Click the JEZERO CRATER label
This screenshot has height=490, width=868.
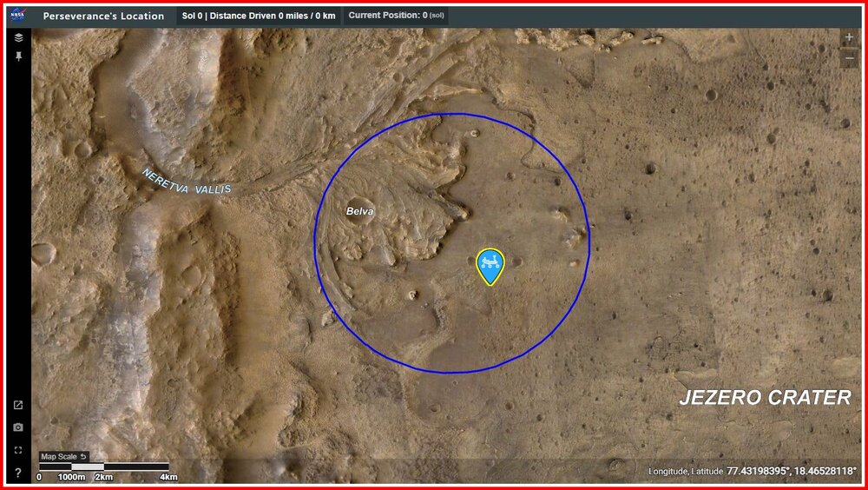click(765, 397)
